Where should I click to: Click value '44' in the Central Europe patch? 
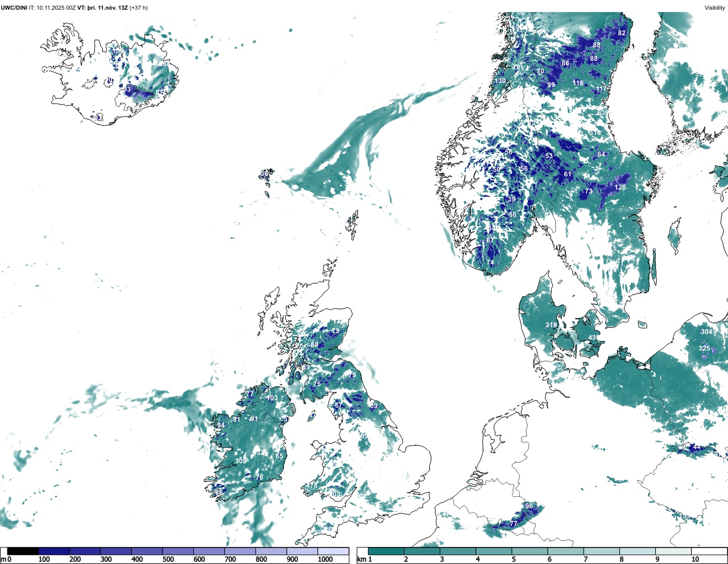point(697,447)
